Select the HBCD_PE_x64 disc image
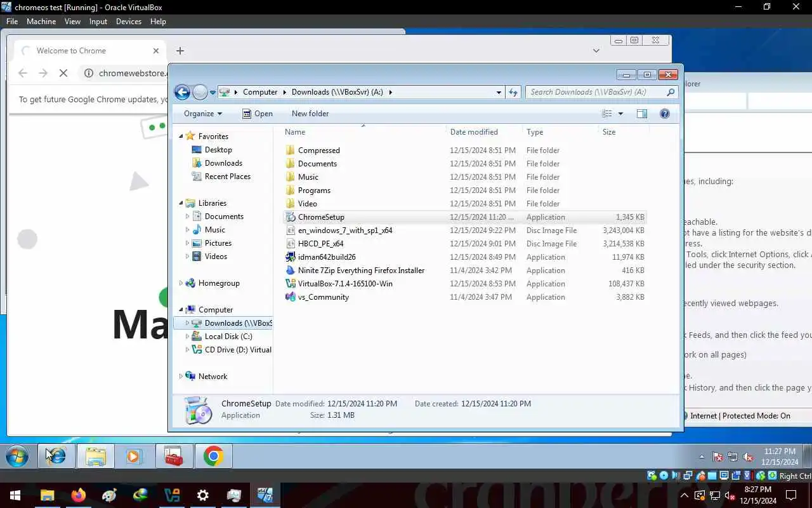The width and height of the screenshot is (812, 508). tap(464, 244)
